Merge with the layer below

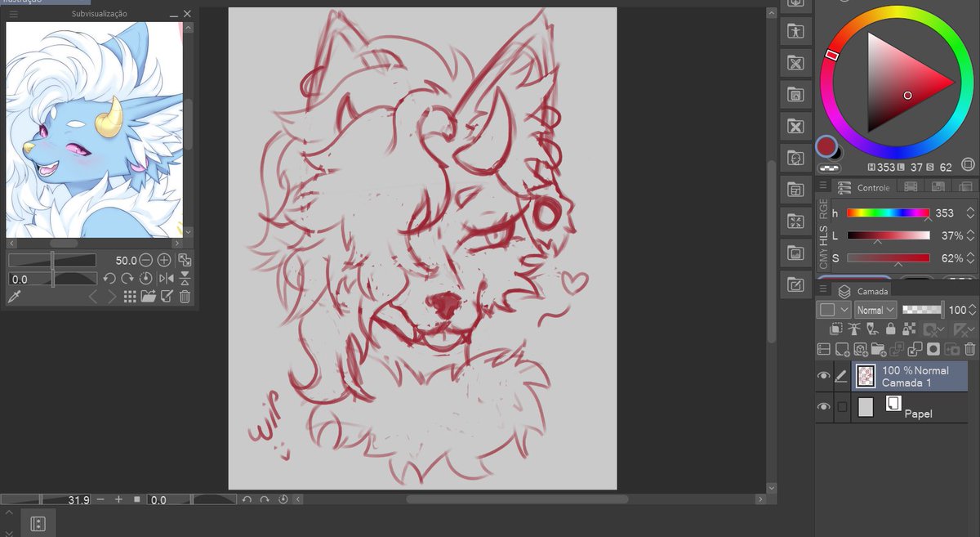(x=915, y=349)
